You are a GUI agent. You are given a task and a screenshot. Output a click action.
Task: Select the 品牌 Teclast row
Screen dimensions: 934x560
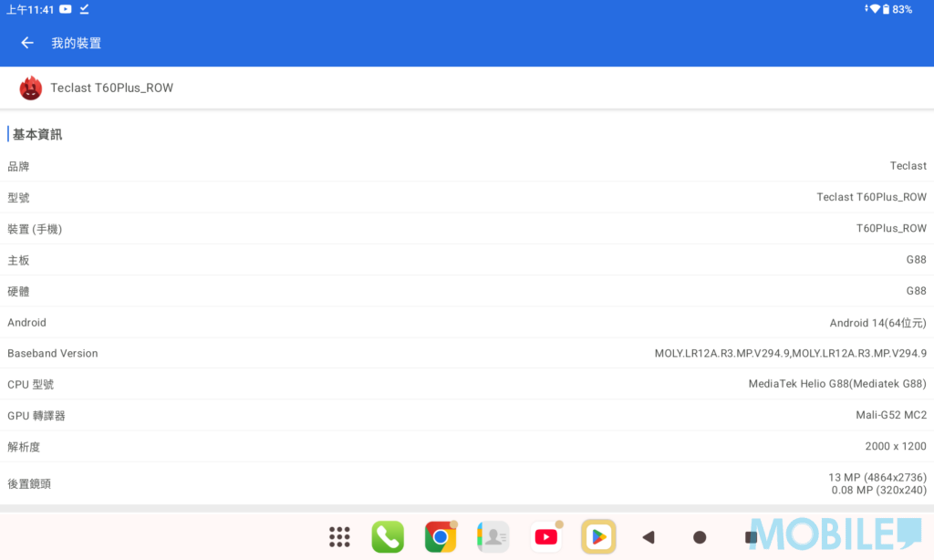[x=467, y=166]
